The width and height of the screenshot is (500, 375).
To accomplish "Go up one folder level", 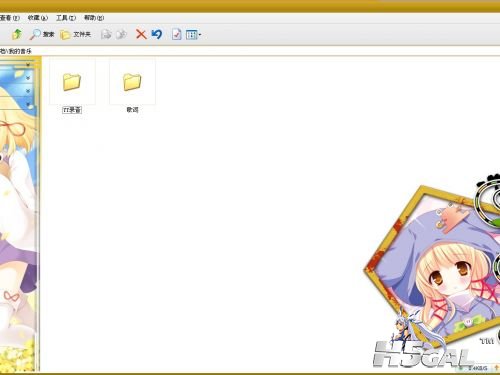I will click(17, 34).
